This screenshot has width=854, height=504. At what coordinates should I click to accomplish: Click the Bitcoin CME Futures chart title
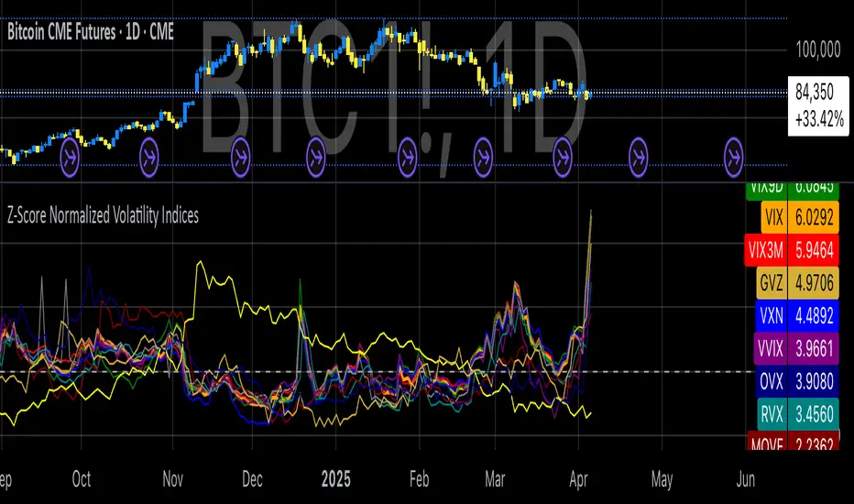tap(91, 32)
